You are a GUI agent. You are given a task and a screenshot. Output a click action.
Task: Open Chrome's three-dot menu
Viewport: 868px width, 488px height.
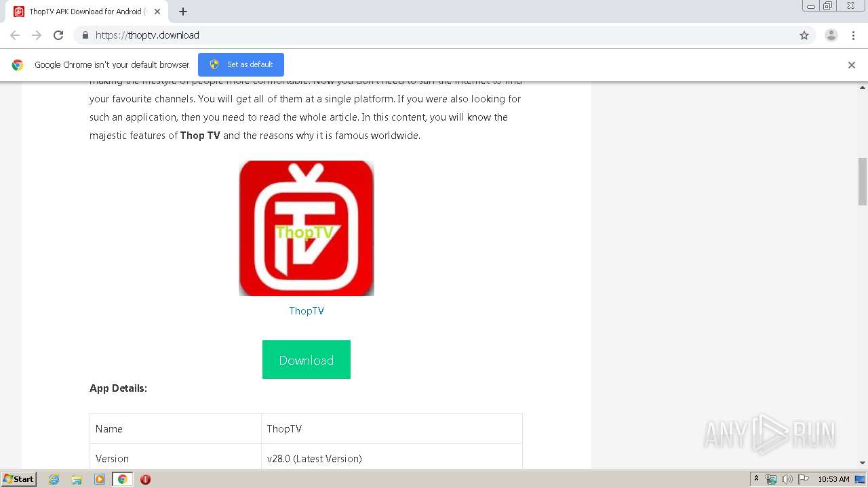853,35
